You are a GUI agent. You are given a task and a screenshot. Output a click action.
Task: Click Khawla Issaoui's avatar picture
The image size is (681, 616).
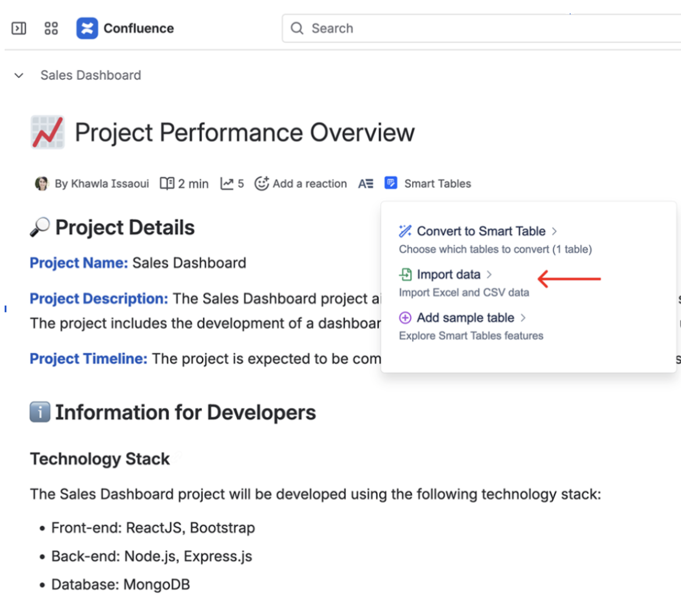[42, 183]
